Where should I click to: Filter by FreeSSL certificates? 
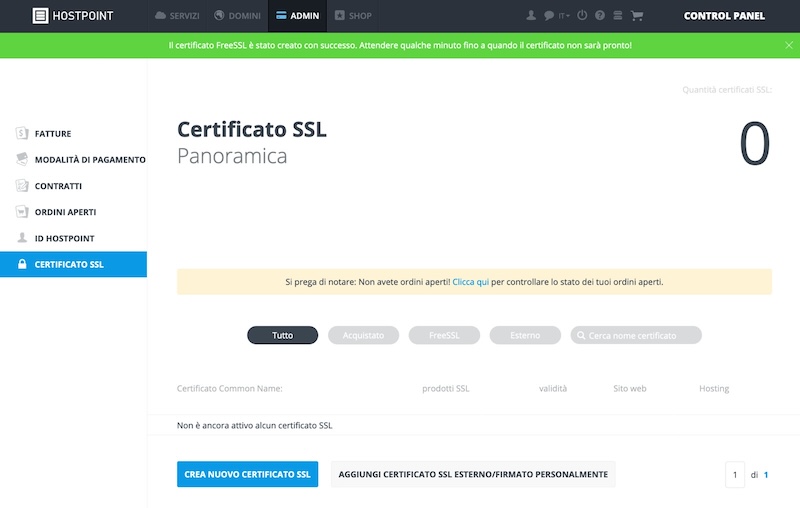(444, 335)
